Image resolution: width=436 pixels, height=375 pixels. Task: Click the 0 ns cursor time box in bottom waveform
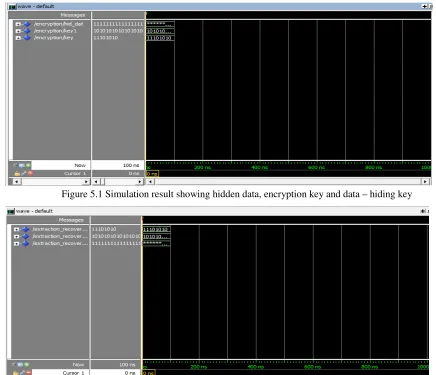[149, 373]
